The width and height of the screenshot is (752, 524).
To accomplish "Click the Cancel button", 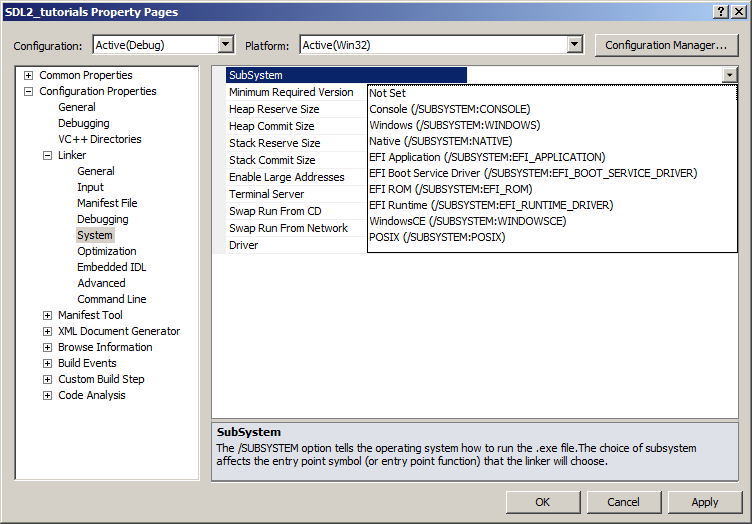I will click(623, 502).
